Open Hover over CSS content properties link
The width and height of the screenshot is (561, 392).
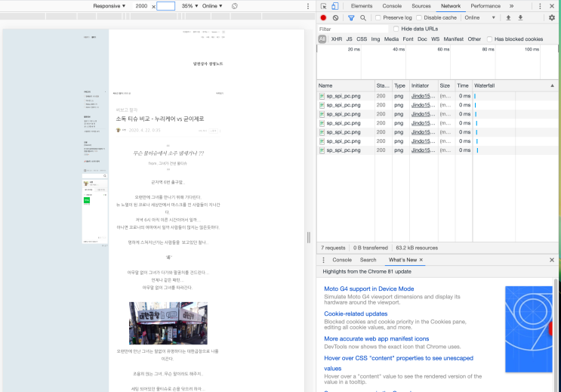[x=399, y=363]
